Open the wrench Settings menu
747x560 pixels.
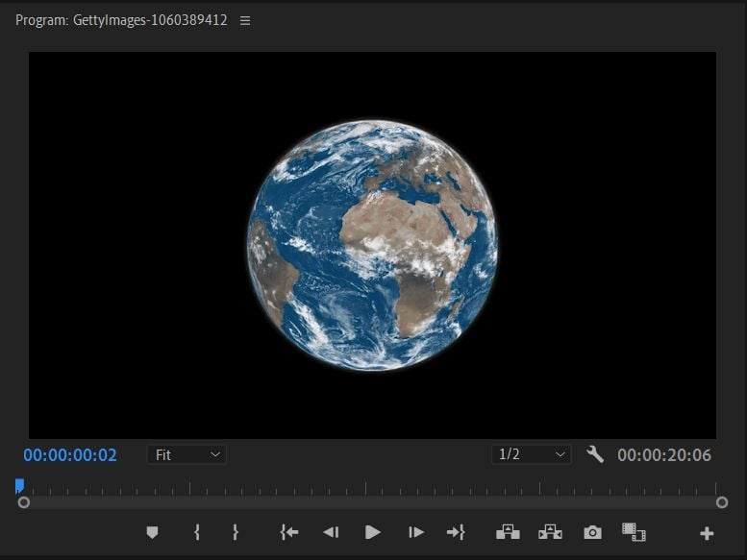[595, 454]
